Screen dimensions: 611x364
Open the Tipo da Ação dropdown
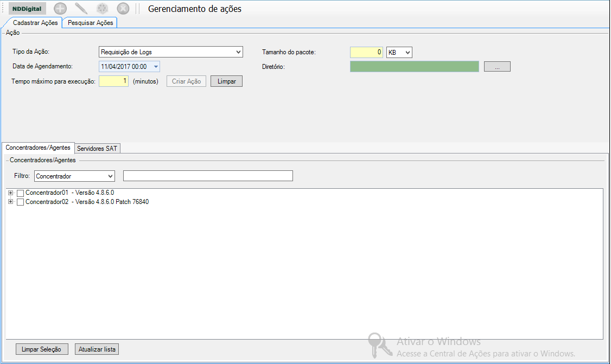tap(171, 52)
